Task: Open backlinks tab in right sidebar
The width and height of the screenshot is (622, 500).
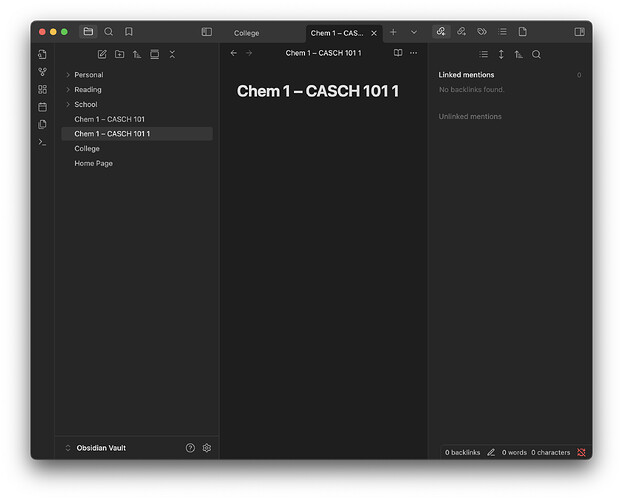Action: click(x=441, y=32)
